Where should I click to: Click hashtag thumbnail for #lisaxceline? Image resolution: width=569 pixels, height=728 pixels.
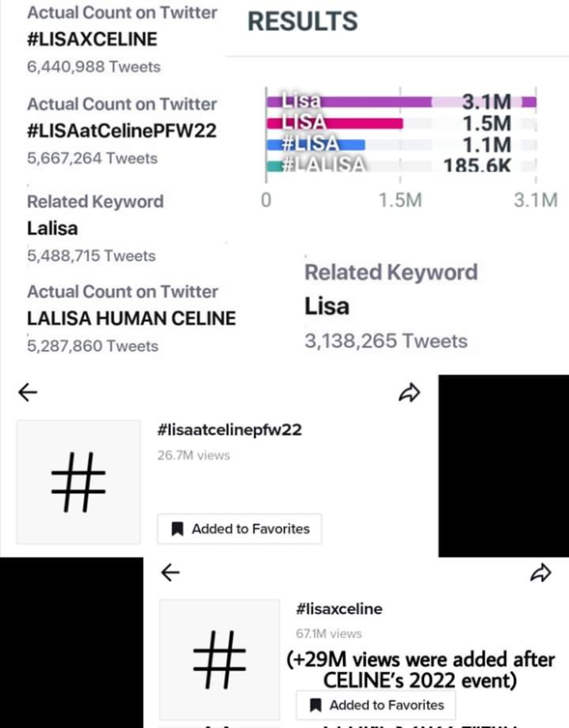[x=219, y=659]
